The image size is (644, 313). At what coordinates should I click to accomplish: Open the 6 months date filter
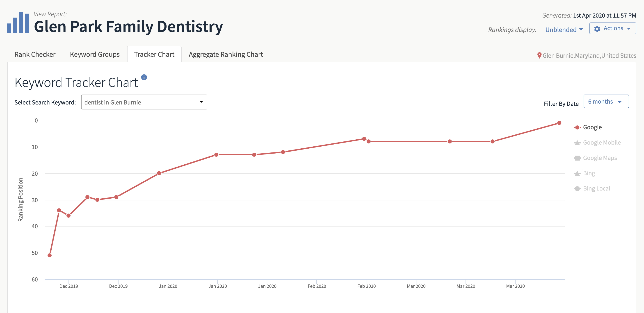click(x=606, y=101)
